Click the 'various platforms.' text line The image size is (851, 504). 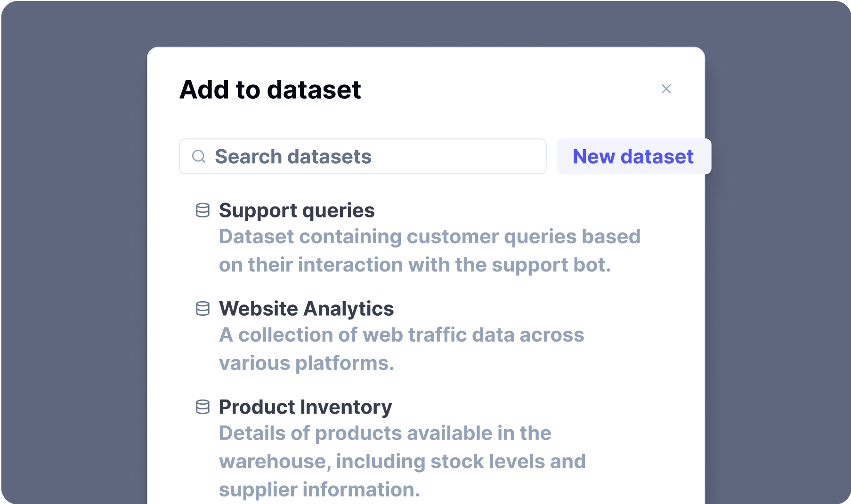(306, 363)
